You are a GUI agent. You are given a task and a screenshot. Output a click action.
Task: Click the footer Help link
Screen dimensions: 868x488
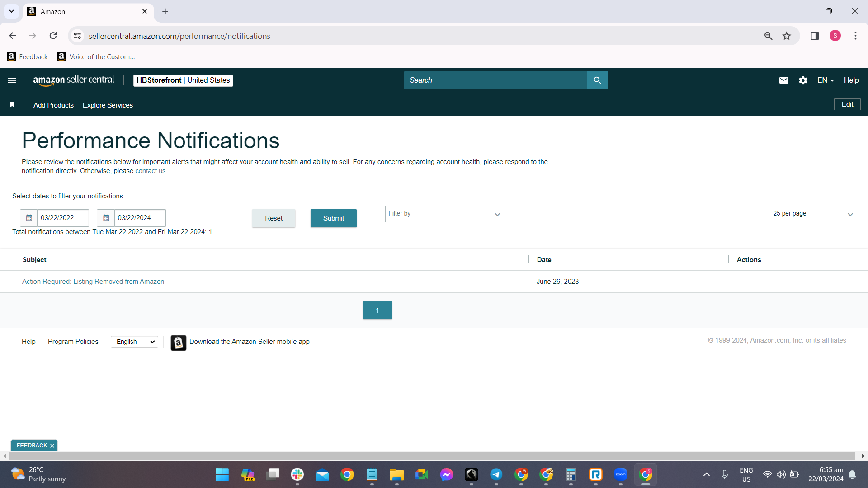[28, 342]
